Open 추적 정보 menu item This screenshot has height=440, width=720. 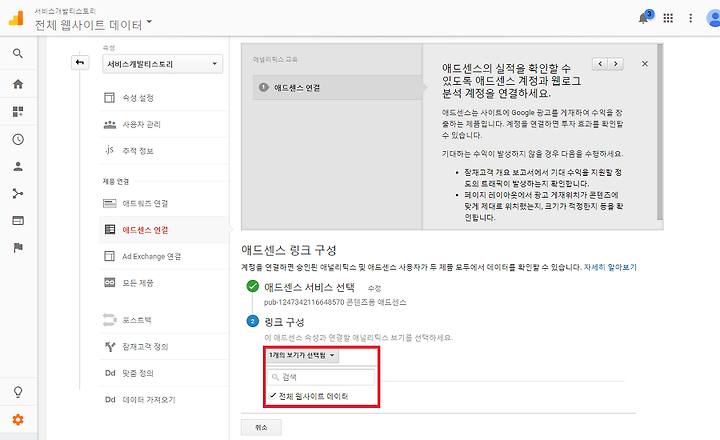pos(164,151)
